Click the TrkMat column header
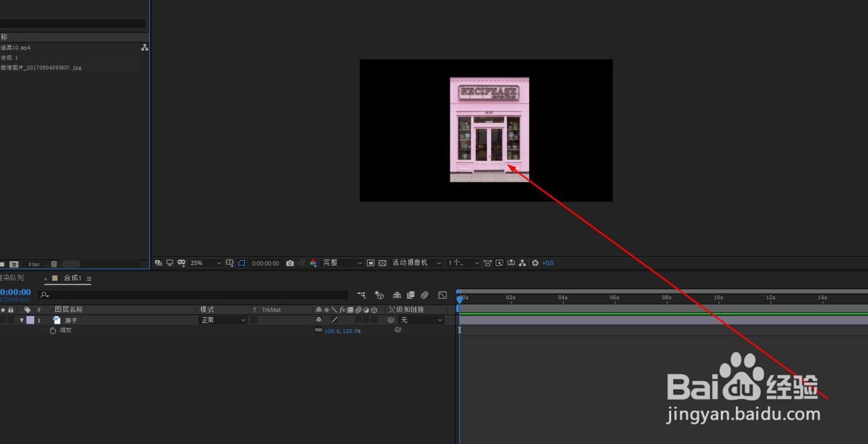Image resolution: width=868 pixels, height=444 pixels. pyautogui.click(x=271, y=310)
